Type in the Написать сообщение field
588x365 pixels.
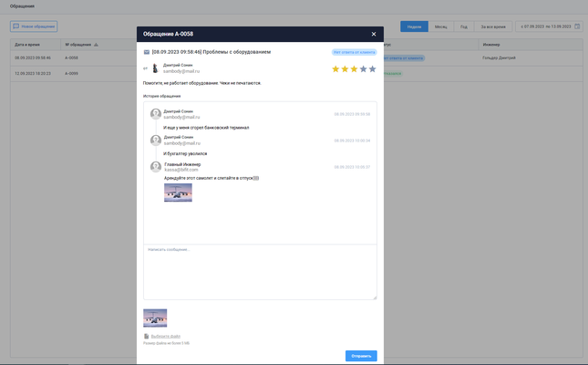pyautogui.click(x=260, y=271)
